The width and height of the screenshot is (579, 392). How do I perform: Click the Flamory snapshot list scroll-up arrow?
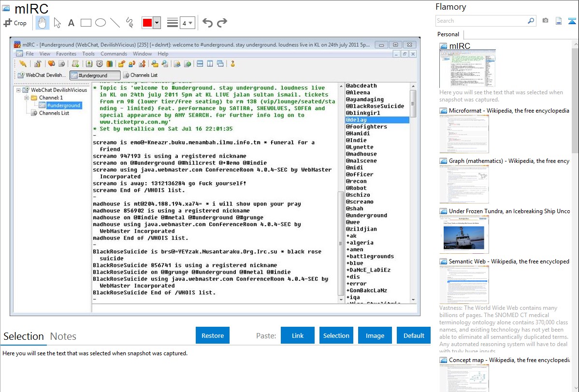576,44
